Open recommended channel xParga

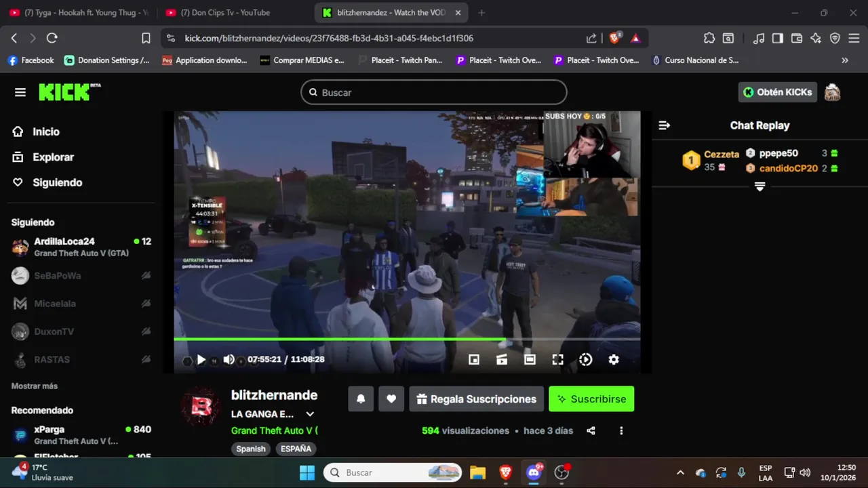coord(81,434)
